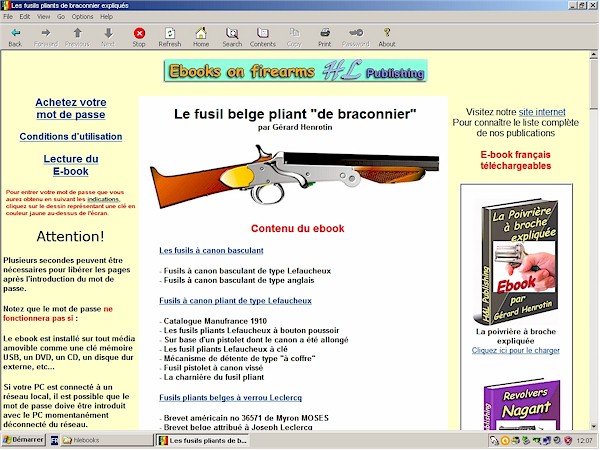This screenshot has height=450, width=600.
Task: Click the application icon in the title bar
Action: pyautogui.click(x=6, y=6)
